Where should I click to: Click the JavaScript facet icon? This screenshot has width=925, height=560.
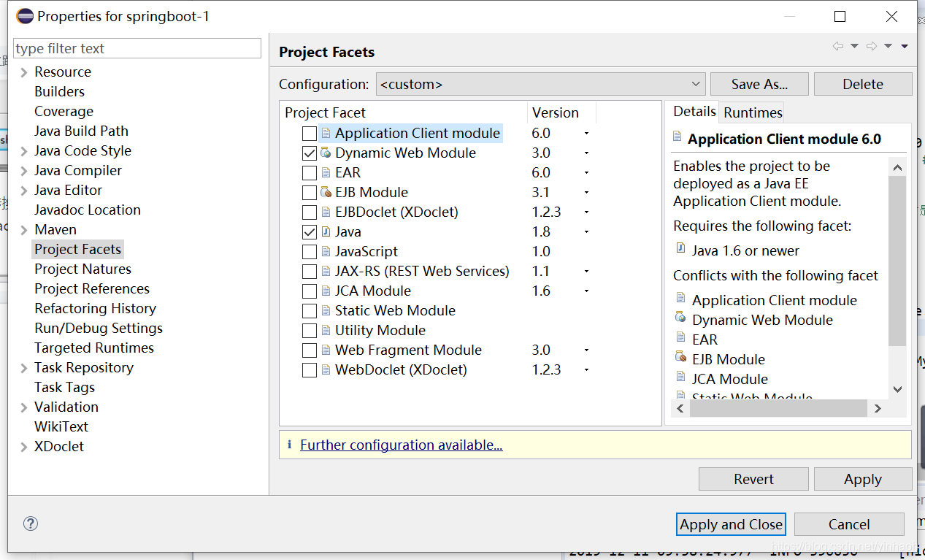coord(326,251)
